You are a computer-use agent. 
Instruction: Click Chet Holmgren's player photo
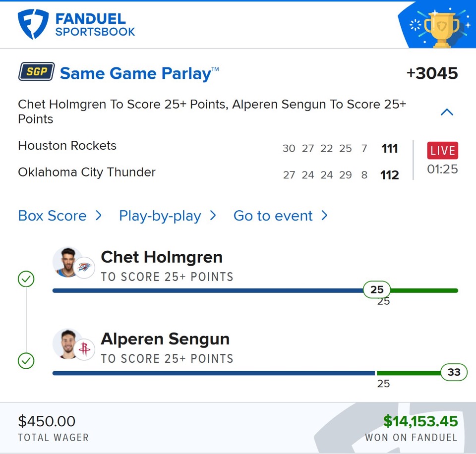click(67, 261)
